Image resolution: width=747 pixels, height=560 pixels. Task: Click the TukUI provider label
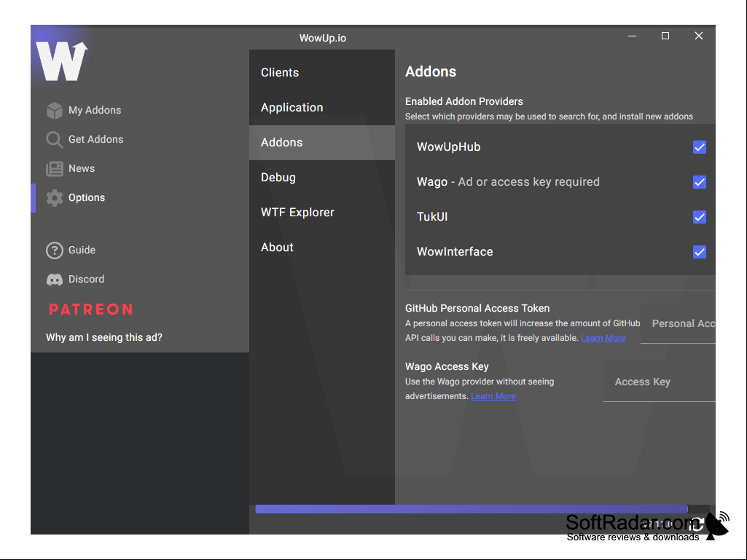click(432, 217)
